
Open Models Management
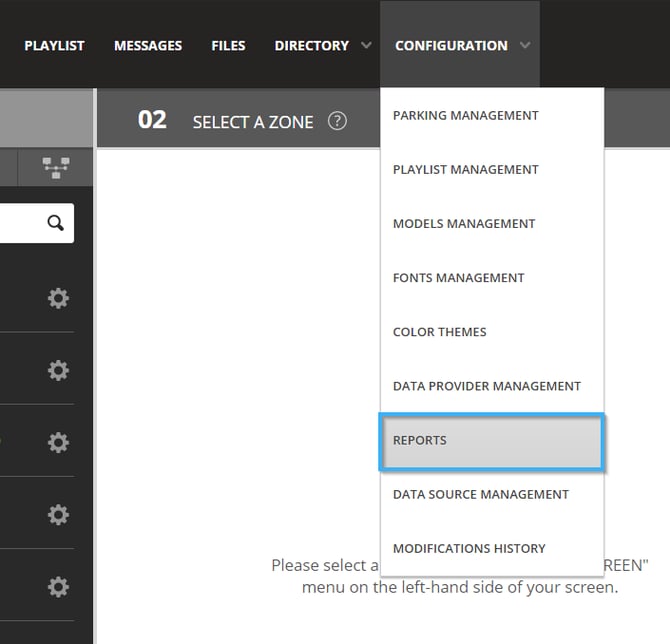[x=464, y=224]
